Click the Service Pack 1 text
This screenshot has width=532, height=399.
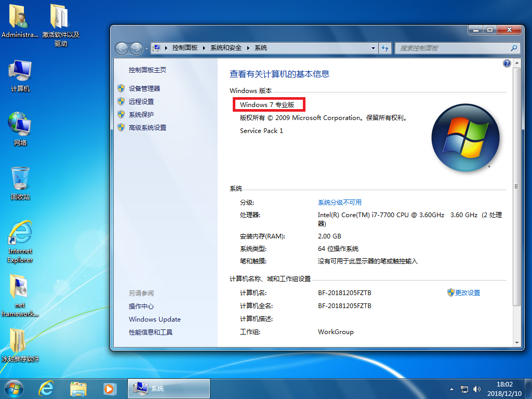261,130
